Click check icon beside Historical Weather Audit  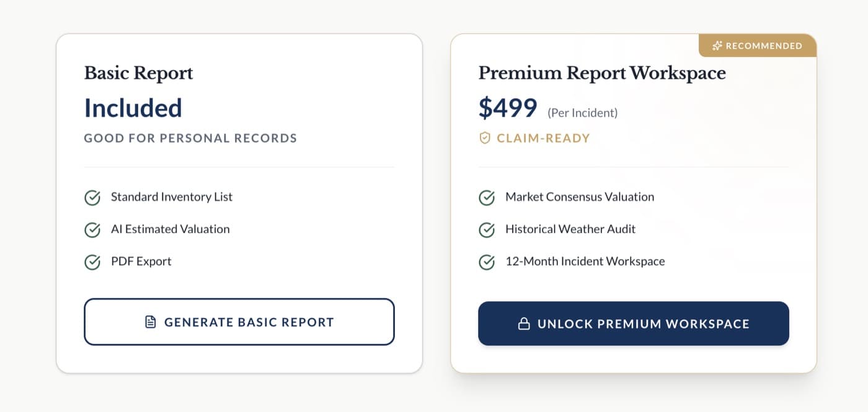487,230
